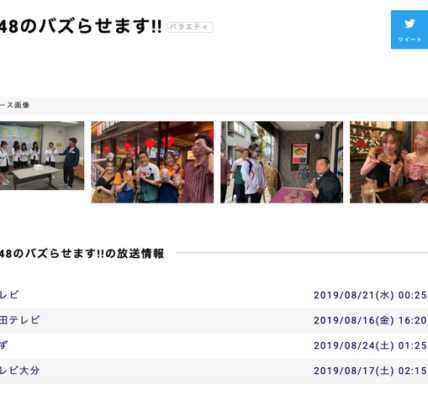
Task: Click the first broadcast row station link レビ
Action: (x=9, y=295)
